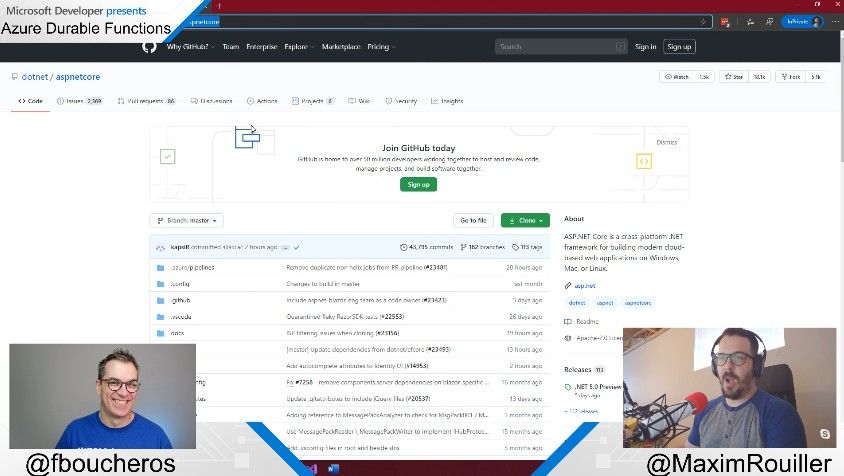844x476 pixels.
Task: Open the .config folder
Action: click(x=180, y=284)
